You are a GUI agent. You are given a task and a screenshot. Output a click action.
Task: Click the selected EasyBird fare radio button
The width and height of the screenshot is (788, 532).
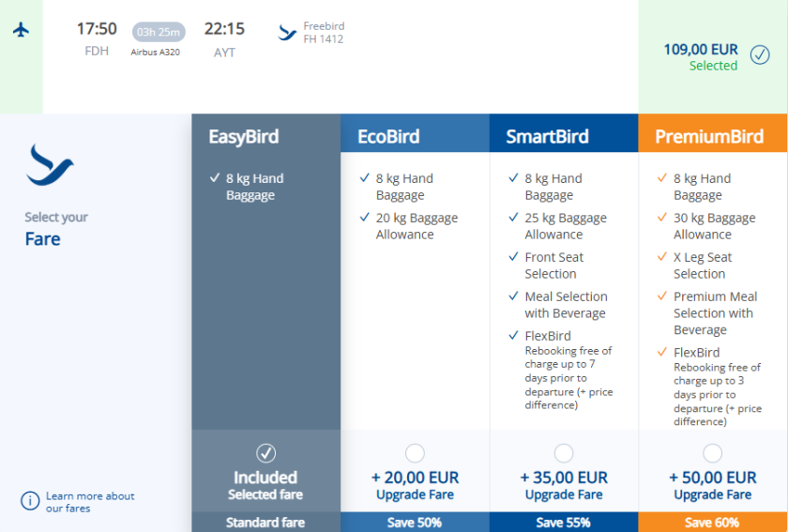[265, 453]
